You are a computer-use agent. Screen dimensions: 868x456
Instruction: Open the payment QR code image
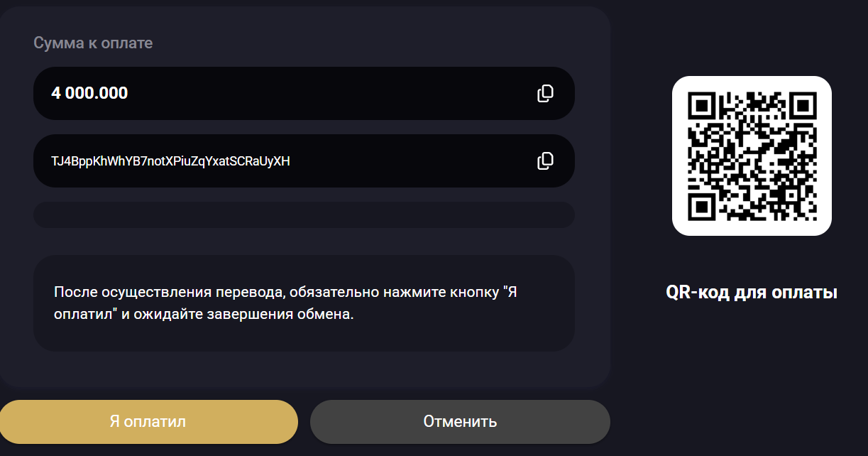click(x=752, y=156)
